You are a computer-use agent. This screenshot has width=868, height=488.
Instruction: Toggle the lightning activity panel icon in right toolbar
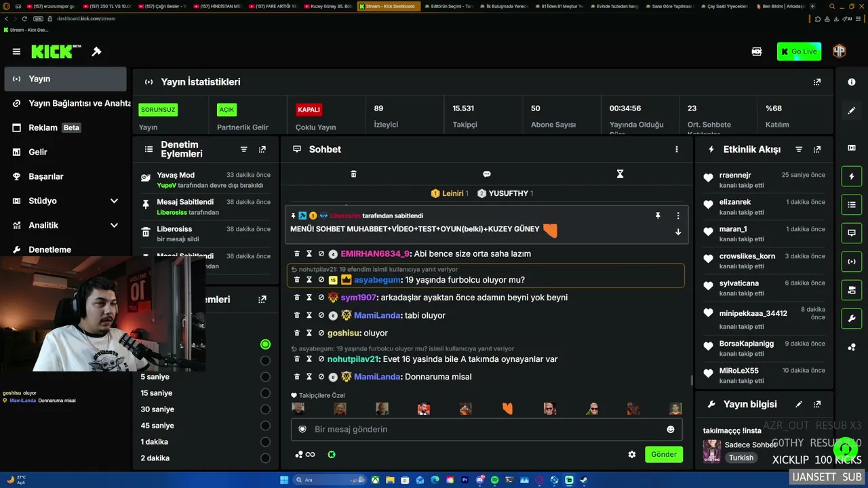pos(852,176)
